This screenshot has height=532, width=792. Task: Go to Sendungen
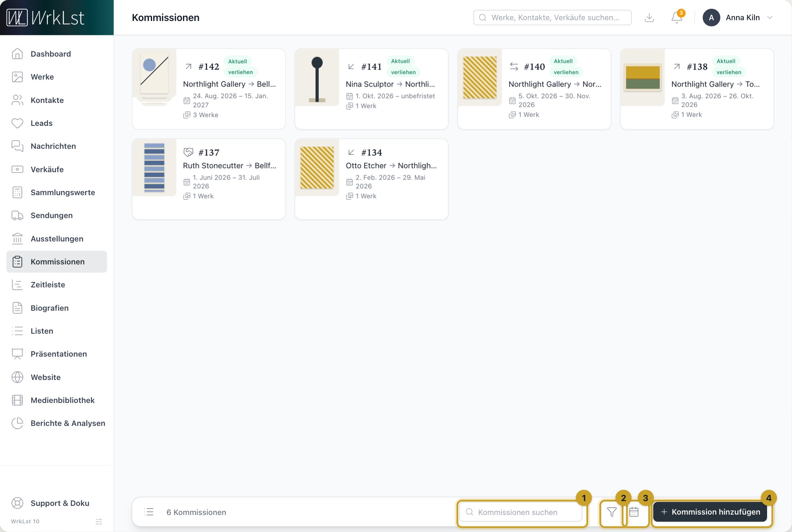57,215
